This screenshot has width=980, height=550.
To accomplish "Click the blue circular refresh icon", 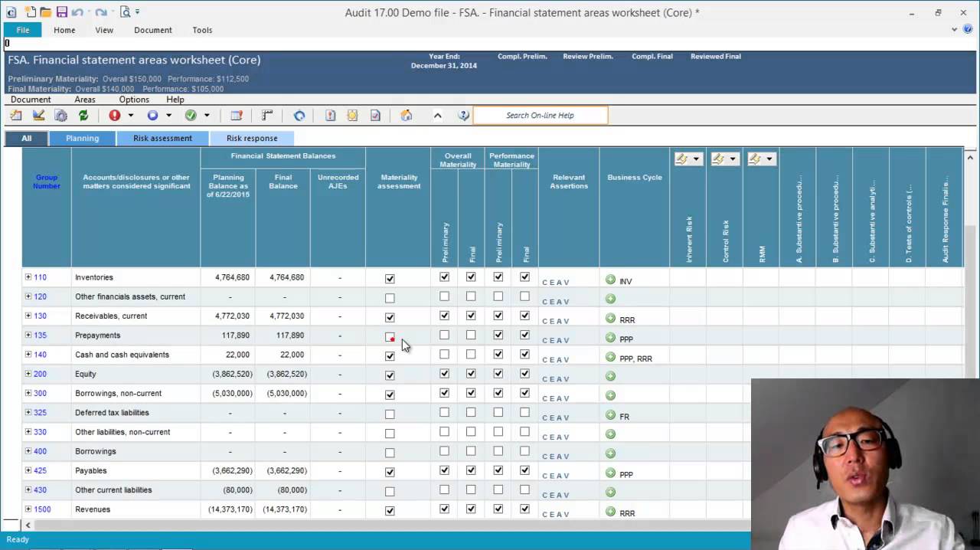I will (x=299, y=116).
